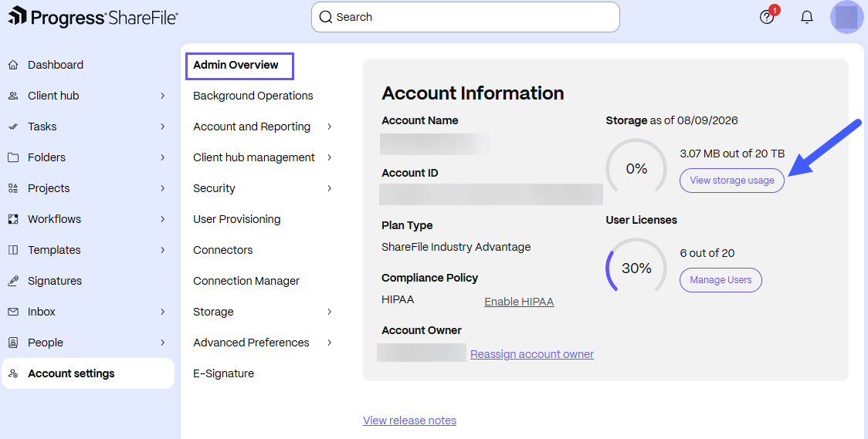Click the user licenses 30% gauge

click(636, 267)
